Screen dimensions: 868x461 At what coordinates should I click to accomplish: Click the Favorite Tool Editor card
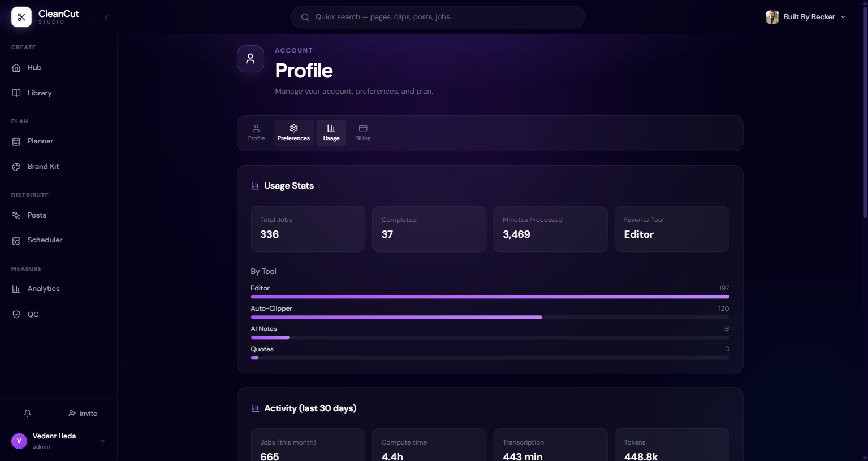(672, 229)
